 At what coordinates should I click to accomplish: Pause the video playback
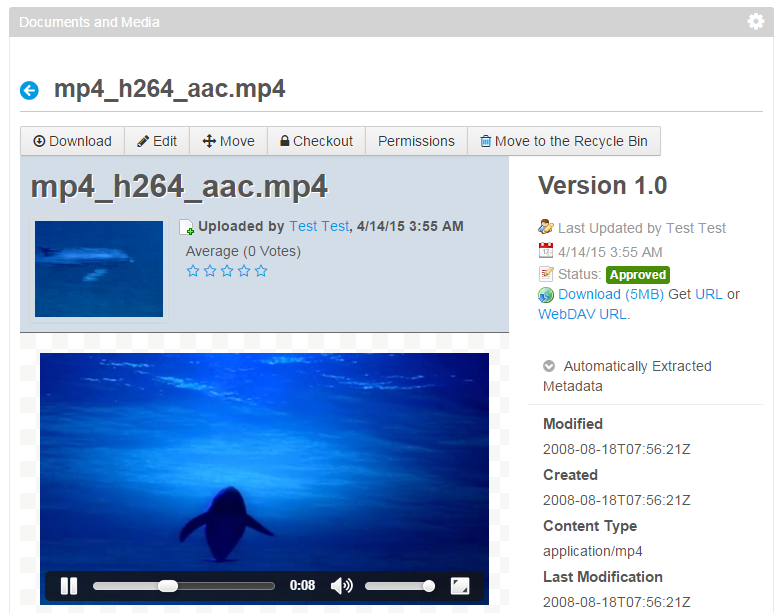coord(69,586)
